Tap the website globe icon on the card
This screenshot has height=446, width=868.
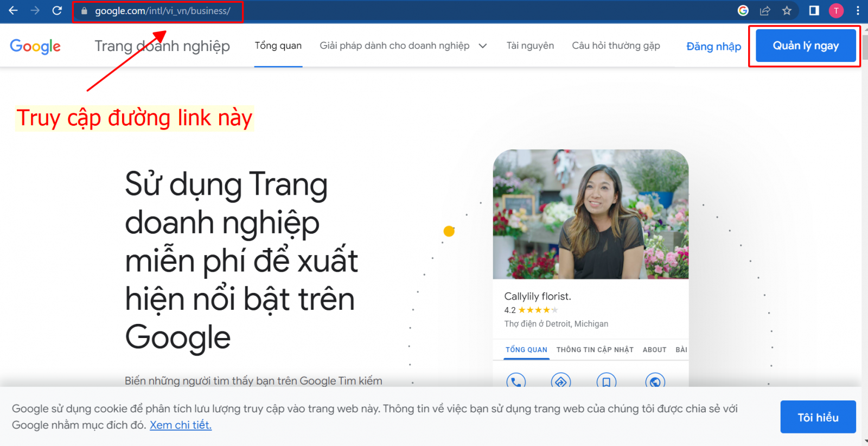coord(655,382)
